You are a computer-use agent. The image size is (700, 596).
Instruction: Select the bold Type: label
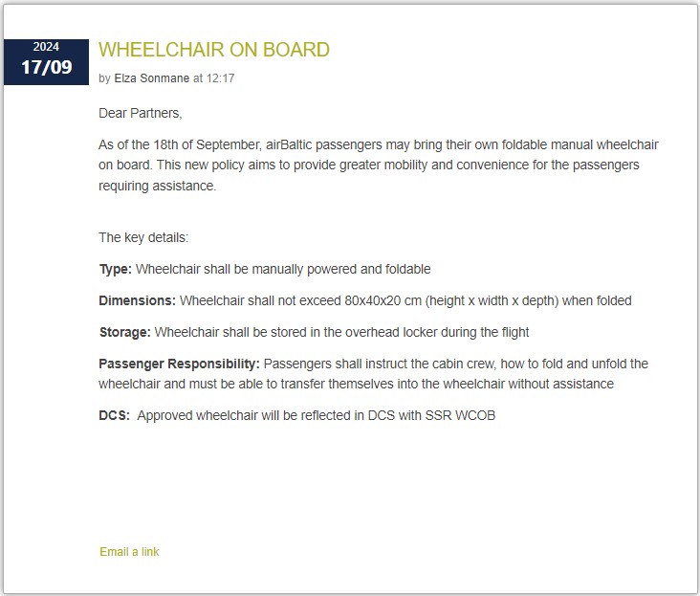coord(115,269)
